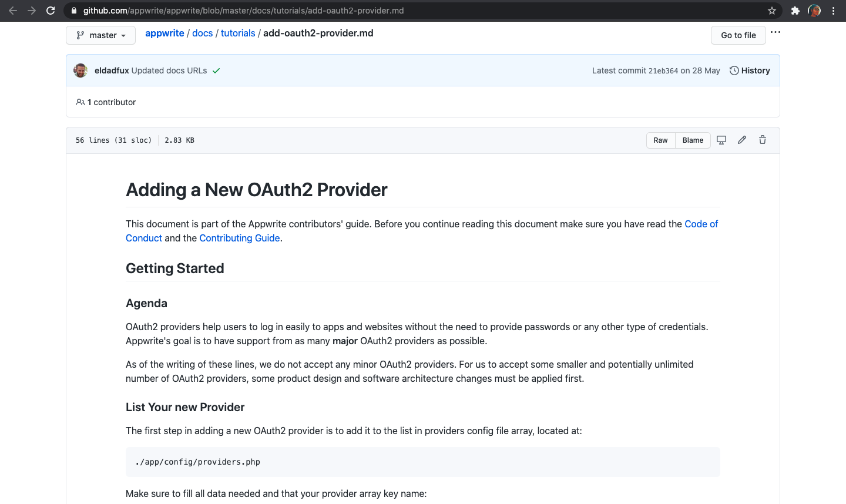846x504 pixels.
Task: Bookmark this page with the star icon
Action: 771,10
